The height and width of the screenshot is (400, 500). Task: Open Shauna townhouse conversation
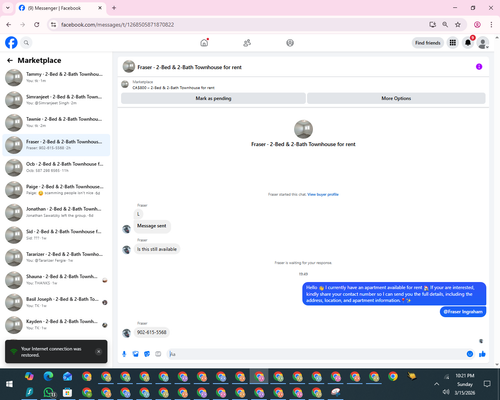point(56,280)
